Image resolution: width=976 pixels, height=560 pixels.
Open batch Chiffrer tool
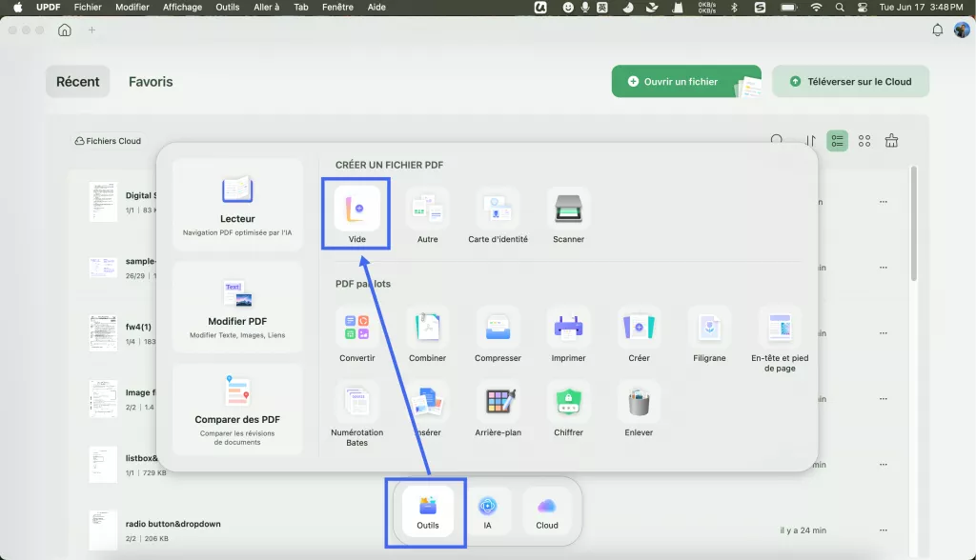pos(568,409)
